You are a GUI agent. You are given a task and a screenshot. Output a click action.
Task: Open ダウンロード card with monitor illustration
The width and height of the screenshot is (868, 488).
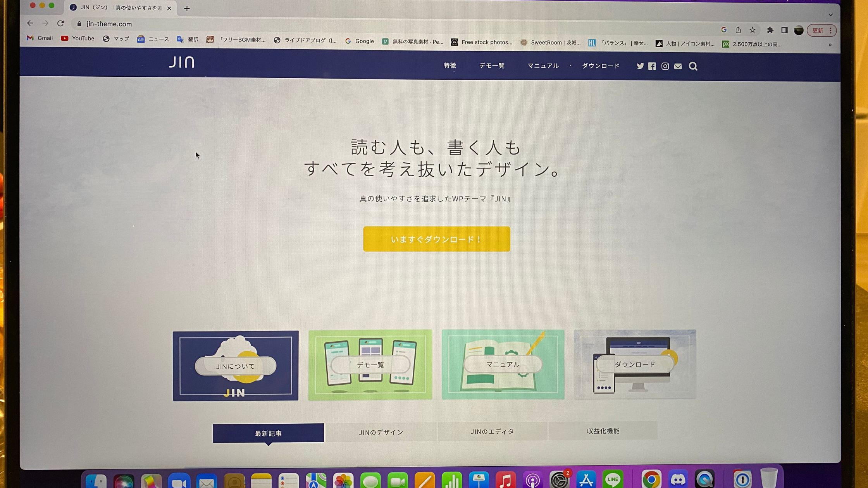(635, 364)
